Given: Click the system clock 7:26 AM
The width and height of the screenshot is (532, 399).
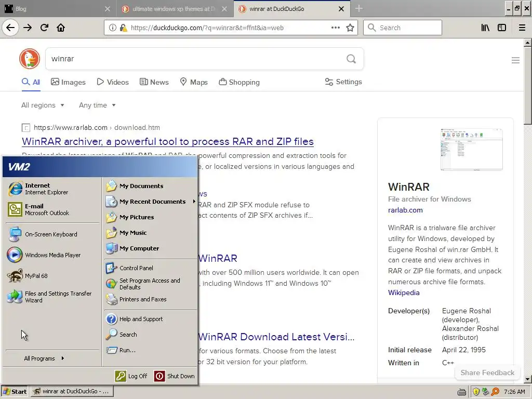Looking at the screenshot, I should click(515, 392).
